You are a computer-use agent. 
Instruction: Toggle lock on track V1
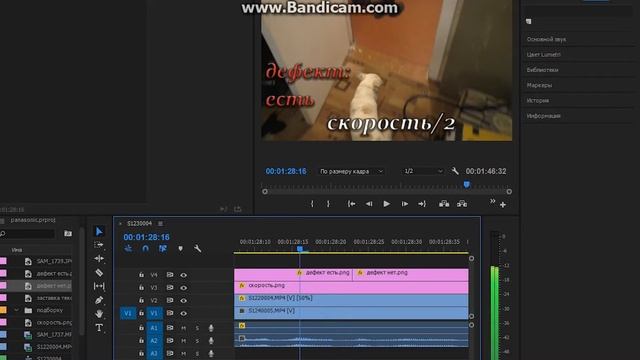(141, 313)
